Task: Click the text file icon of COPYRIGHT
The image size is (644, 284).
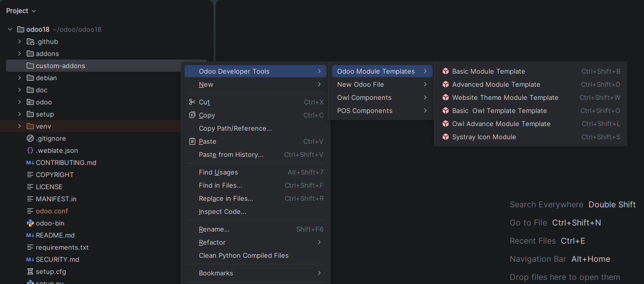Action: (x=30, y=175)
